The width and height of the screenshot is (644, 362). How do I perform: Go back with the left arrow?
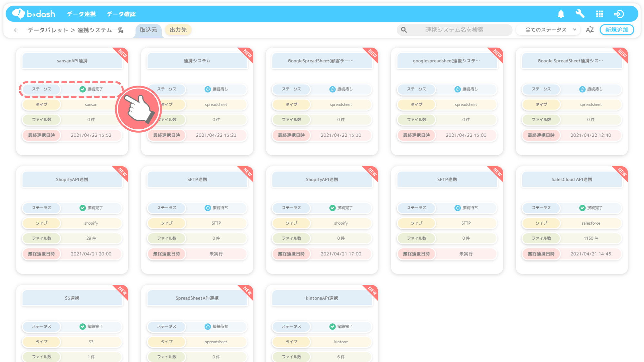click(16, 30)
